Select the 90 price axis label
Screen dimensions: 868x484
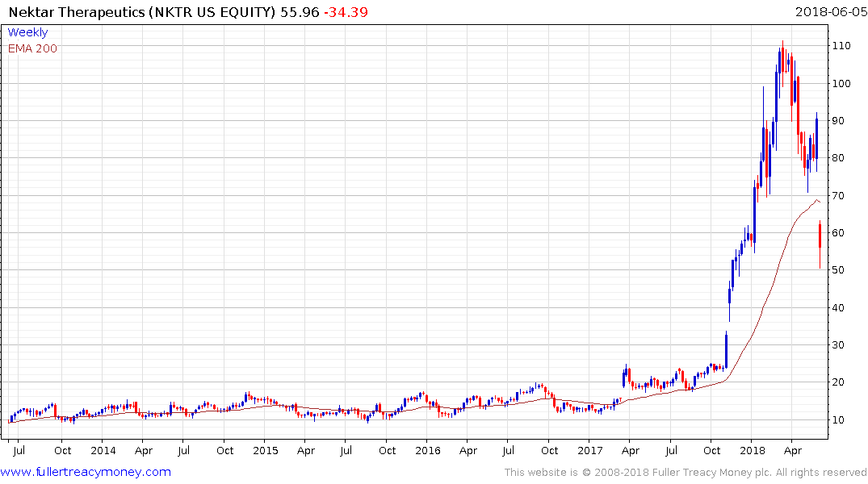point(838,120)
